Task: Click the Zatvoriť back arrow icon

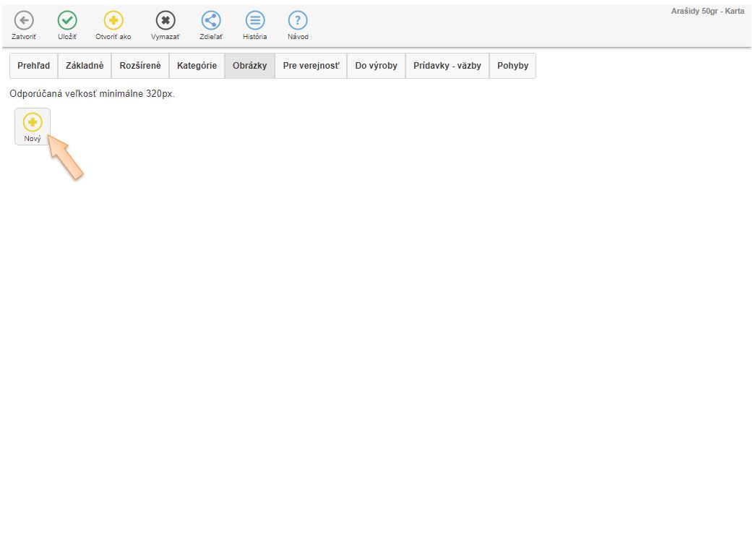Action: pyautogui.click(x=24, y=21)
